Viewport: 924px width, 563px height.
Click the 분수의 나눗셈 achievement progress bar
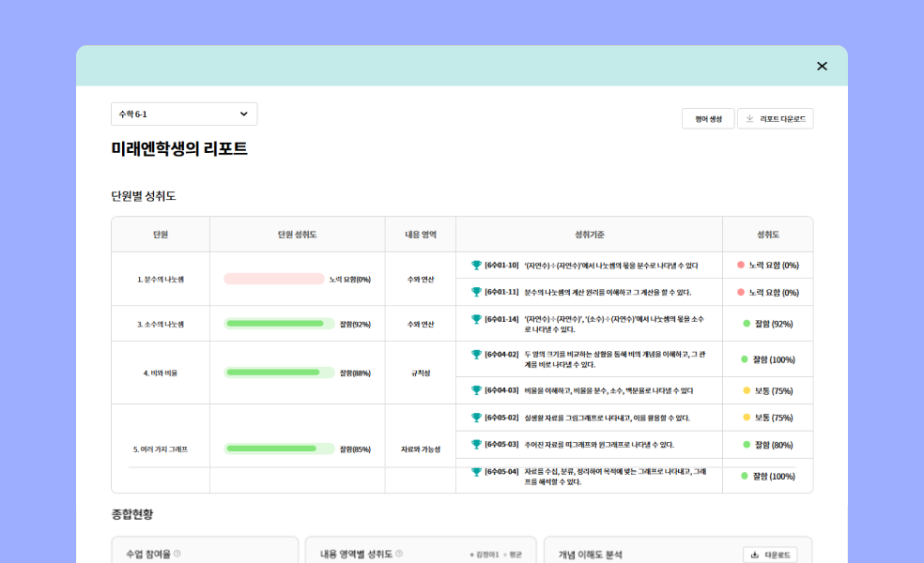tap(274, 279)
